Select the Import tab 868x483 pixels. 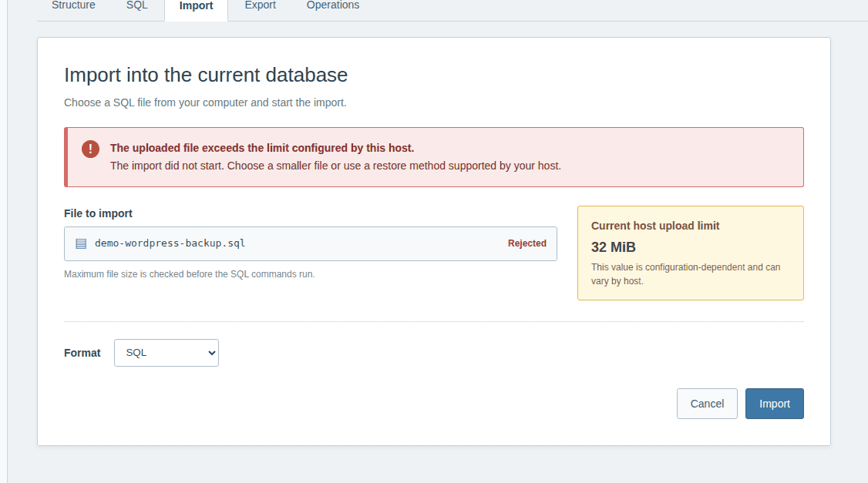[196, 6]
